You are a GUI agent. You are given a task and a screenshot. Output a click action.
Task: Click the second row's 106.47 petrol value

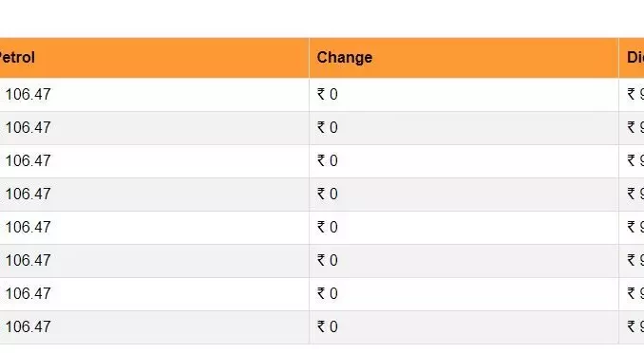coord(28,128)
